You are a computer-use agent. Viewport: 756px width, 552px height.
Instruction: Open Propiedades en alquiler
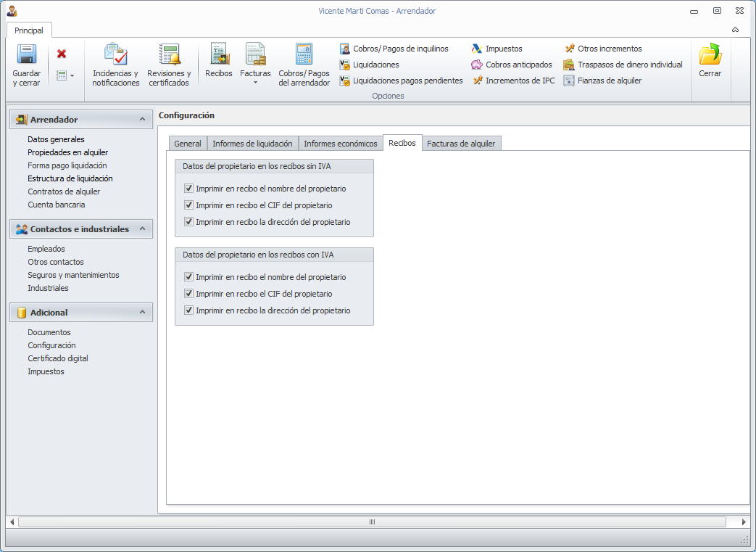point(68,152)
